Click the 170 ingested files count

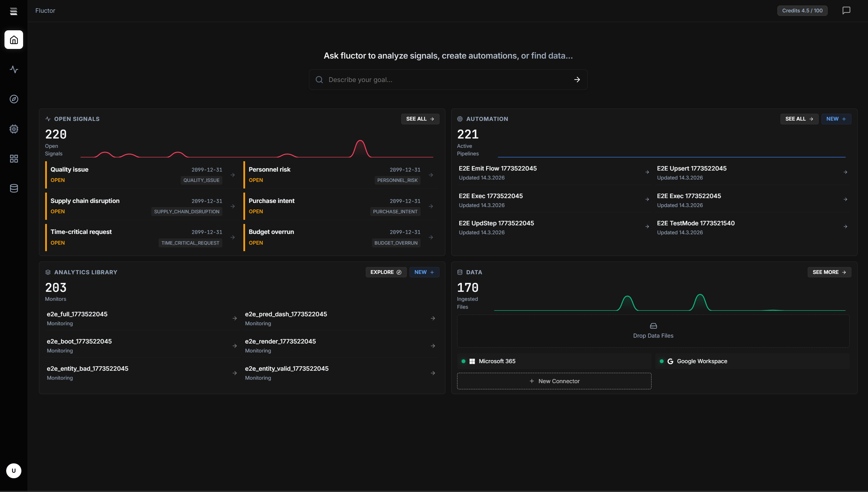[x=468, y=288]
